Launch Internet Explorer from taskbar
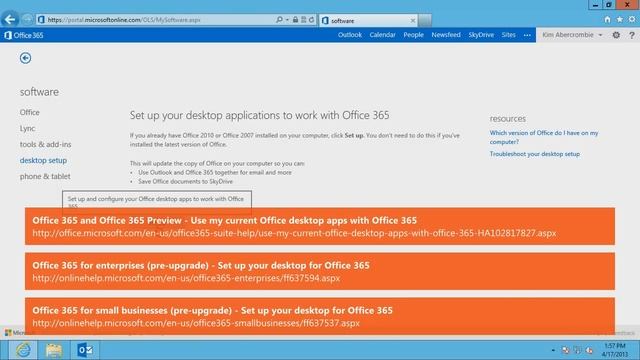Image resolution: width=640 pixels, height=360 pixels. [23, 350]
